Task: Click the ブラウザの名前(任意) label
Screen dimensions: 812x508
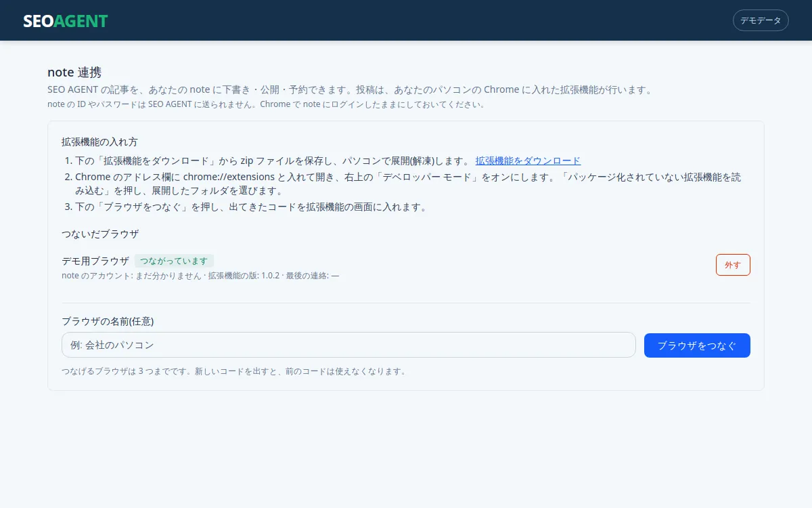Action: click(x=108, y=321)
